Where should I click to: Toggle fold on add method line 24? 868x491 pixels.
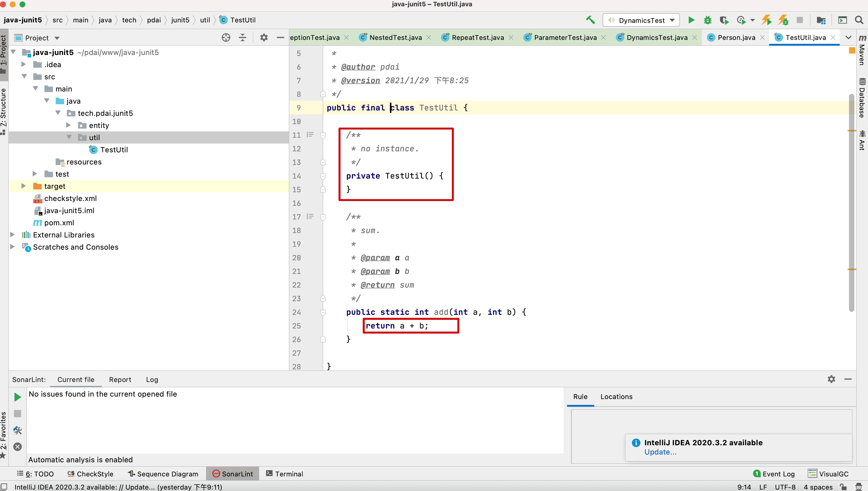coord(323,312)
